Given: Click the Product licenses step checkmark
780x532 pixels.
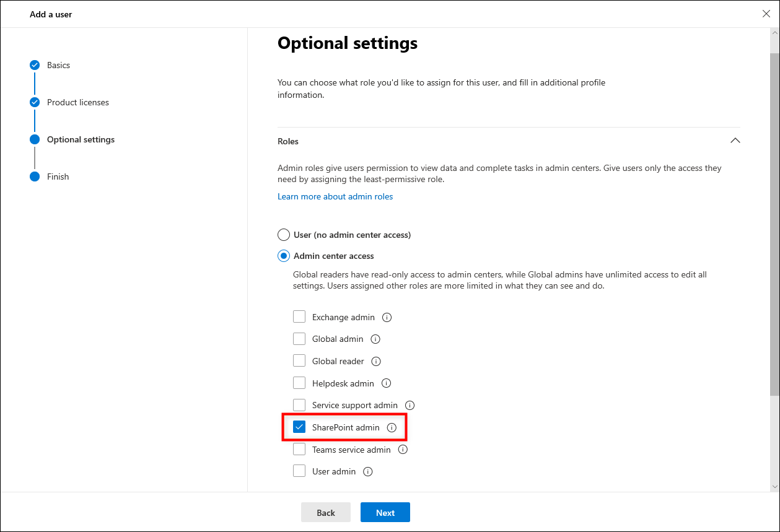Looking at the screenshot, I should pyautogui.click(x=35, y=102).
